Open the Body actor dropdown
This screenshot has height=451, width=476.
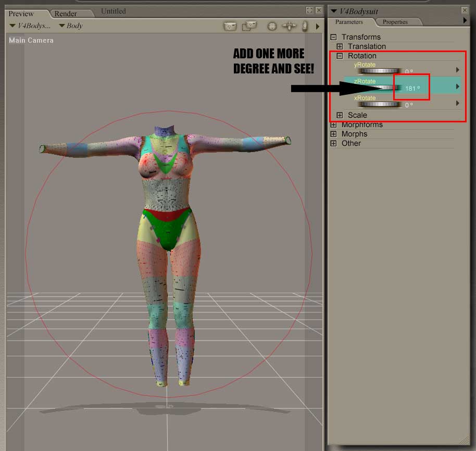pos(70,26)
